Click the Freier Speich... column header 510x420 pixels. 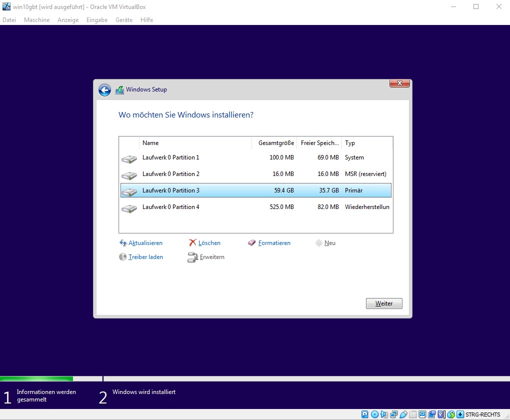click(319, 143)
